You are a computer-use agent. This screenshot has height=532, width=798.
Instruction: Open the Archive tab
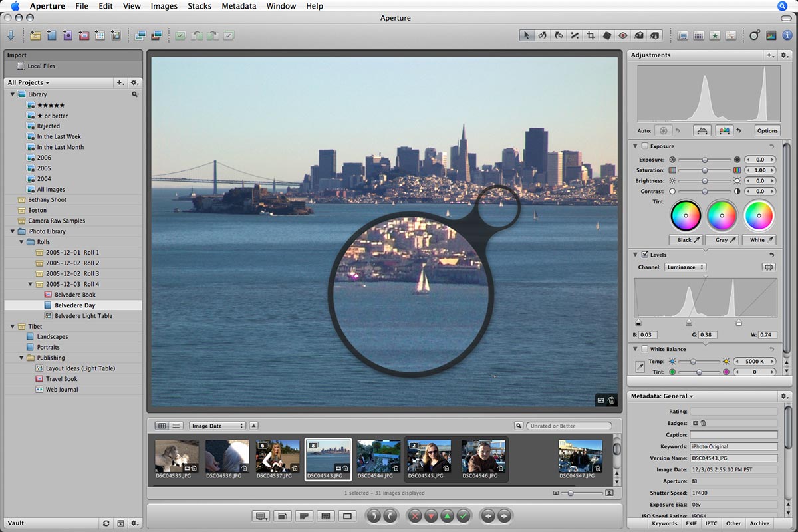tap(759, 523)
